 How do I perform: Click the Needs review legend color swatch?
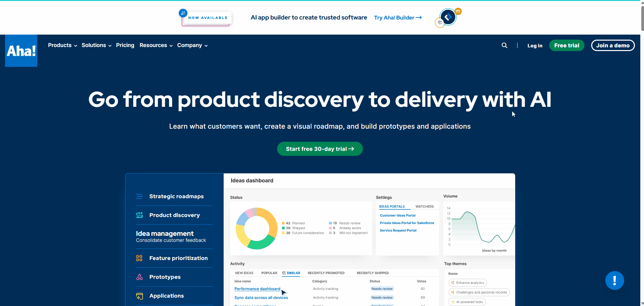tap(330, 223)
